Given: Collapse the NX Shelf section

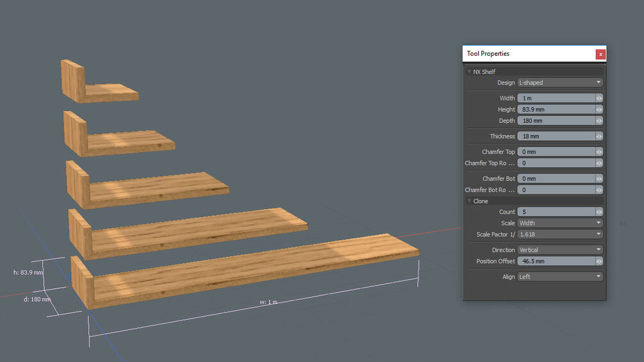Looking at the screenshot, I should 469,71.
